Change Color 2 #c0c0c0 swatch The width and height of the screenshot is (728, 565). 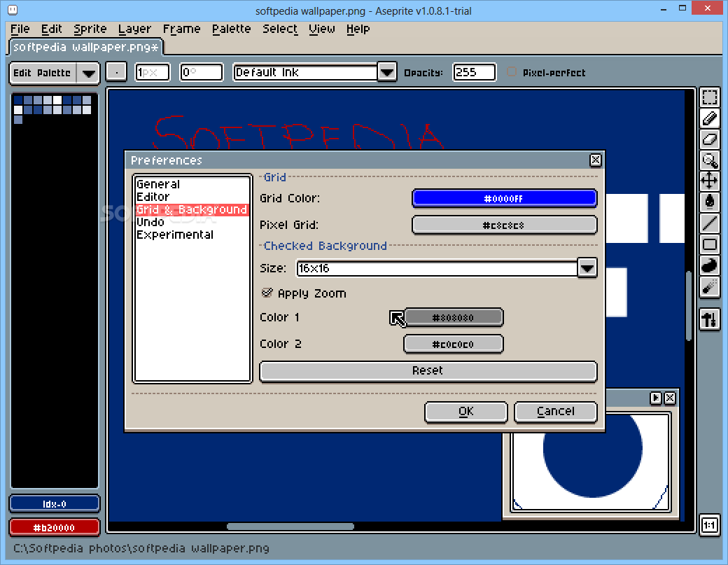454,344
